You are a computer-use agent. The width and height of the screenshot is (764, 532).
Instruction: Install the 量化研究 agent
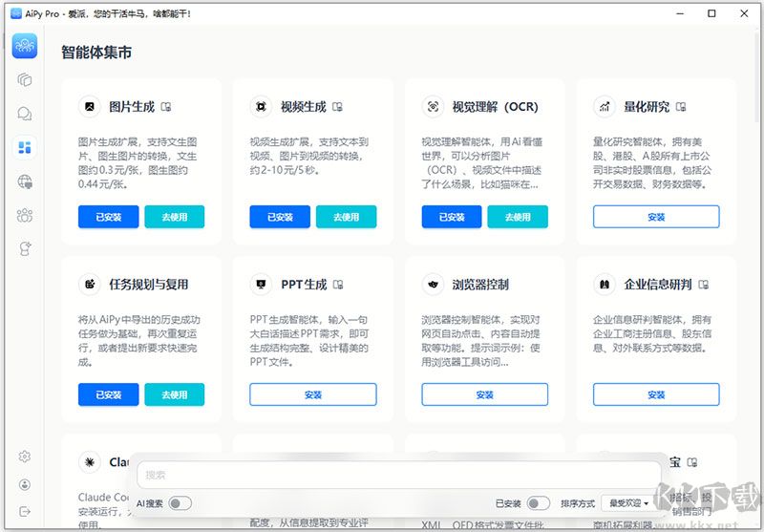point(656,217)
